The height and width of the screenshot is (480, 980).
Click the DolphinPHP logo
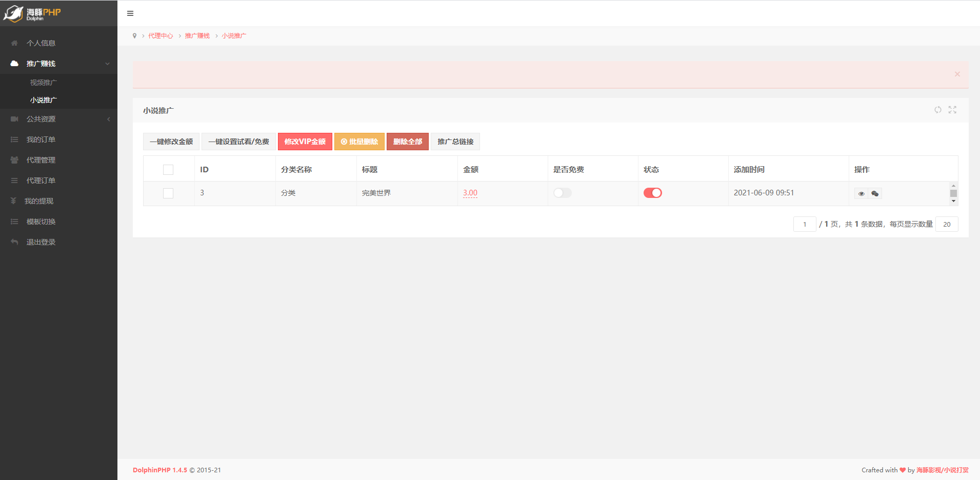(x=32, y=13)
